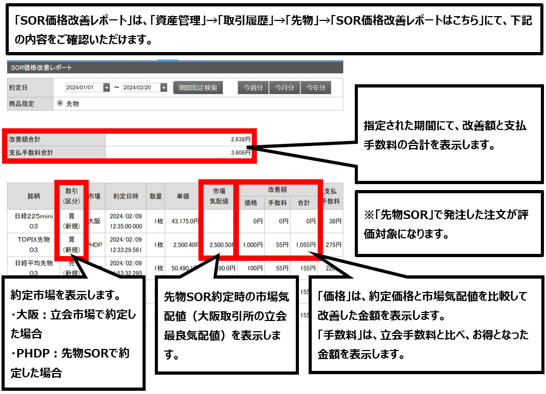Click the 銘柄 column header

[x=33, y=196]
